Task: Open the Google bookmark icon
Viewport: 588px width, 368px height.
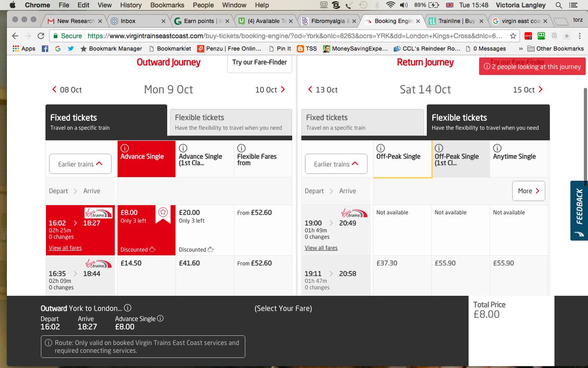Action: (58, 49)
